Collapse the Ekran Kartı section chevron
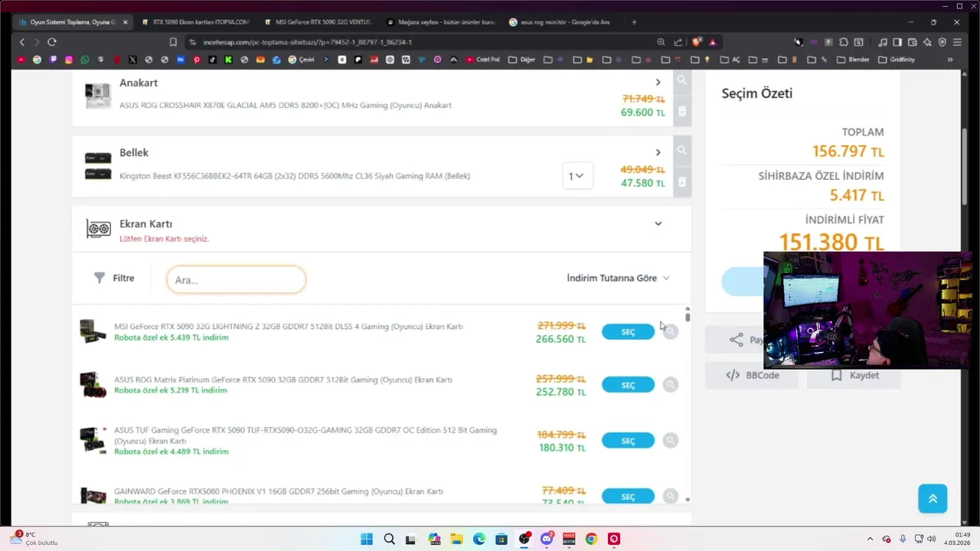 coord(658,223)
